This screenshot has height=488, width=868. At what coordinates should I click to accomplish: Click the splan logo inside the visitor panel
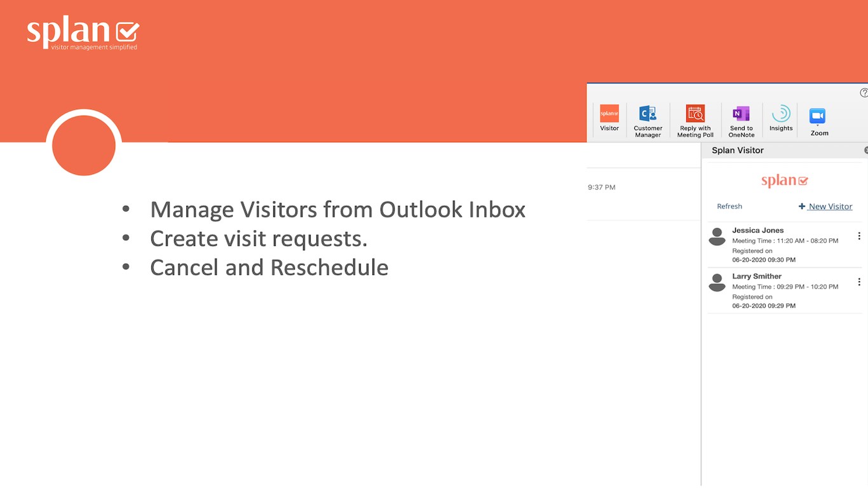[x=784, y=181]
